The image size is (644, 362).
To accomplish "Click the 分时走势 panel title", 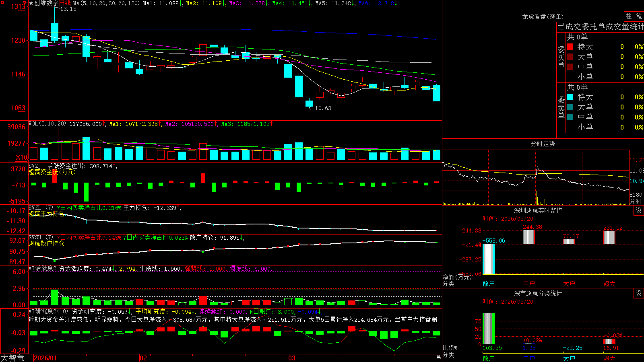I will (543, 144).
